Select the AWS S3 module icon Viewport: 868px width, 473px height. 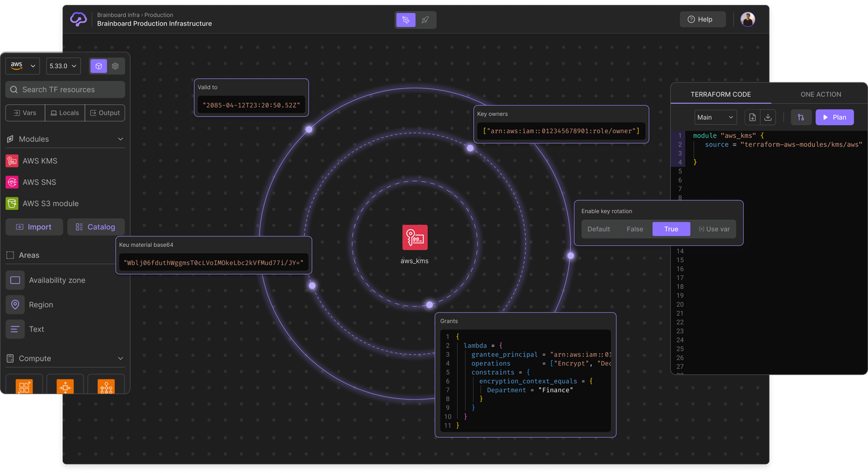12,203
